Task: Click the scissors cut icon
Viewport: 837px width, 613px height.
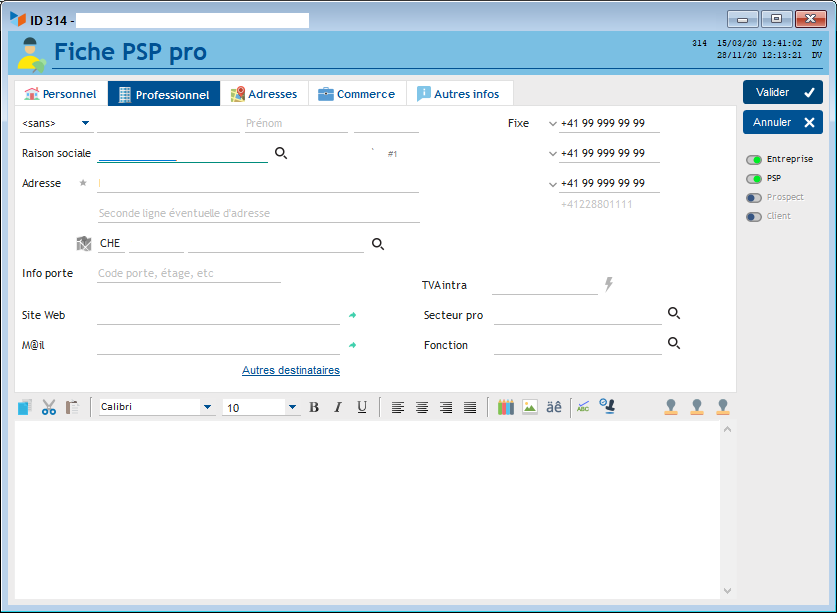Action: point(48,407)
